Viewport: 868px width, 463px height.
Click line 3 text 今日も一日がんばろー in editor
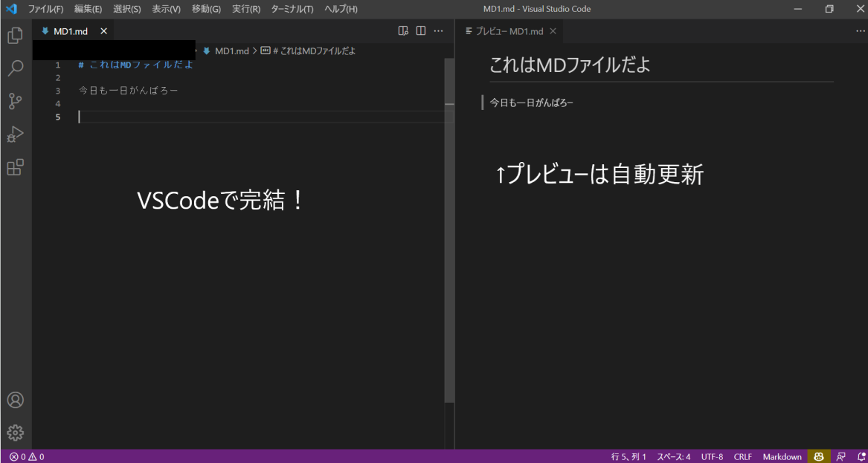pos(129,91)
